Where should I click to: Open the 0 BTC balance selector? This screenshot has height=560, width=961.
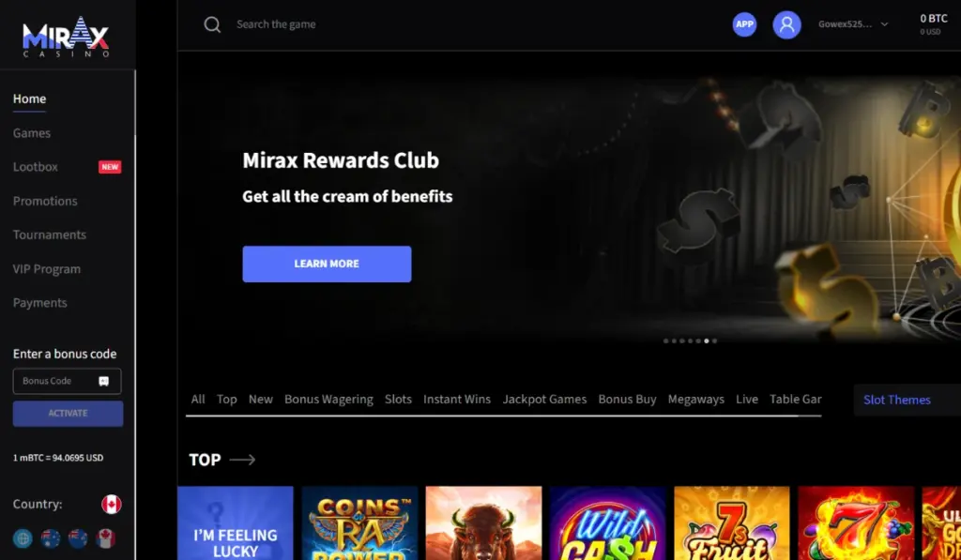click(x=934, y=24)
